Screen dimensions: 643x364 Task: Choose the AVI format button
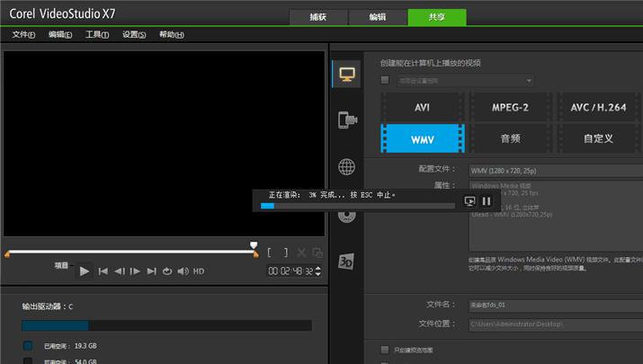[x=422, y=107]
